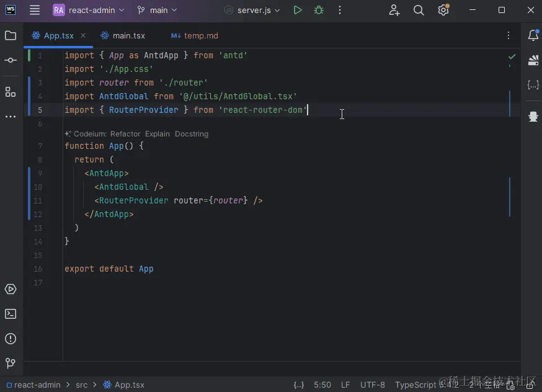
Task: Open IDE settings gear
Action: click(x=443, y=10)
